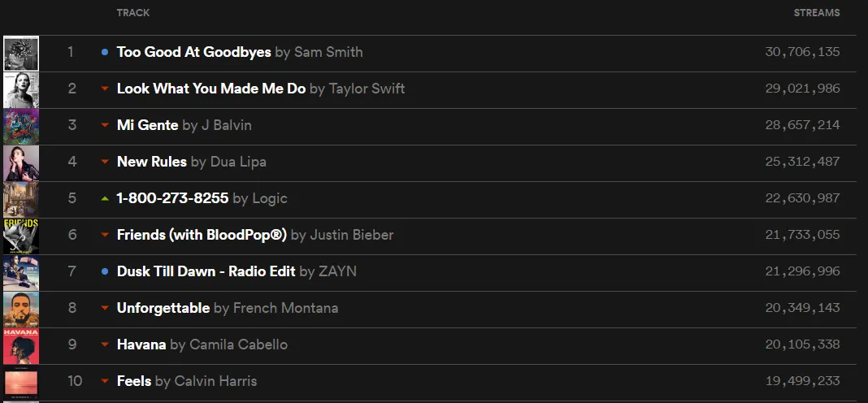Open the track Too Good At Goodbyes
Screen dimensions: 868x403
[x=194, y=52]
